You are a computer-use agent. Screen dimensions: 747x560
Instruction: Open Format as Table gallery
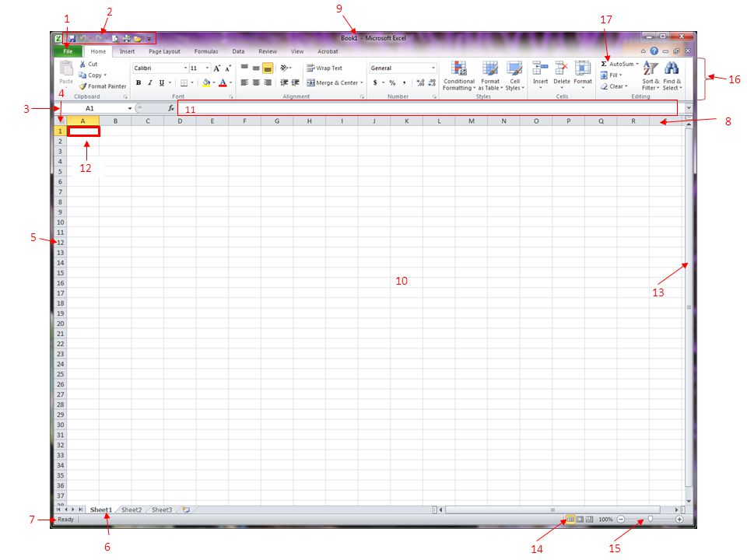(490, 75)
